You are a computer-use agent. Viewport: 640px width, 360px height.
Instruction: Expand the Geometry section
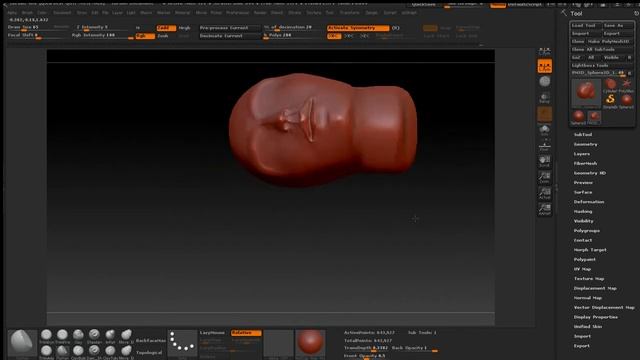585,144
